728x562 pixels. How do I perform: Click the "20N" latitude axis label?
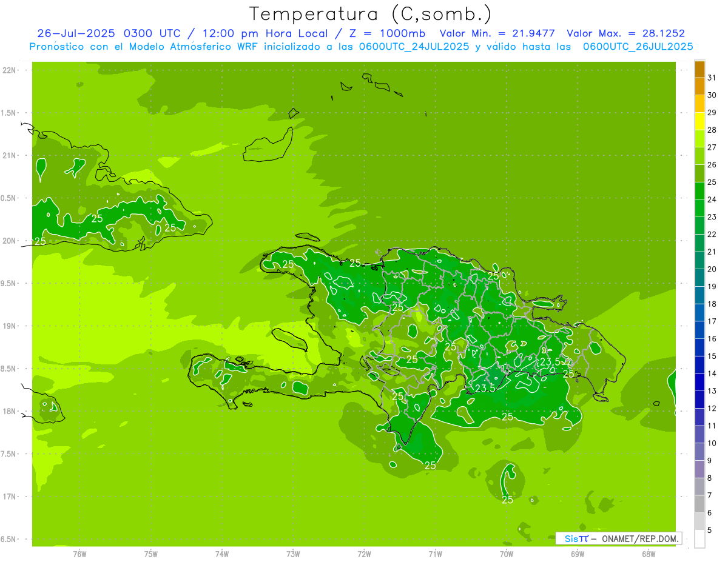tap(10, 241)
